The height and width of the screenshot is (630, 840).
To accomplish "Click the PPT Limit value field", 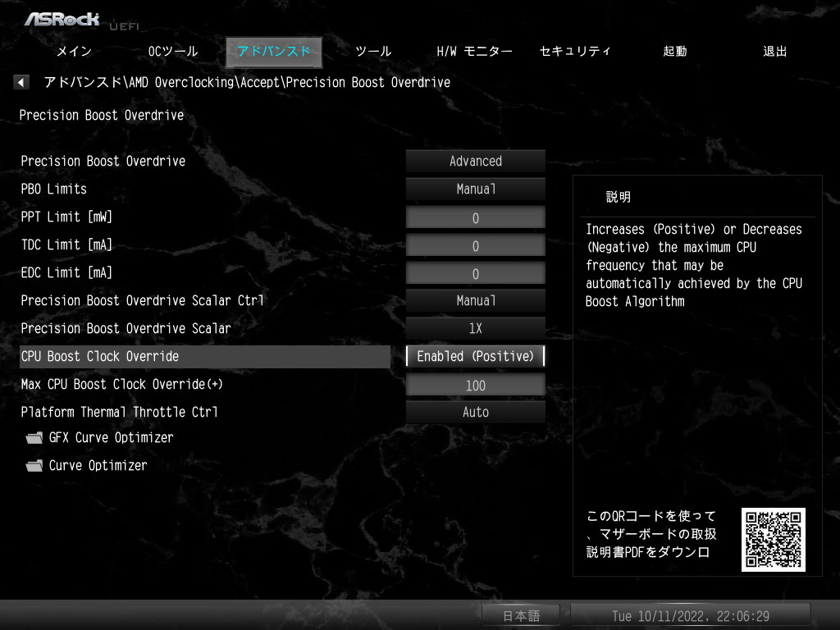I will click(x=475, y=217).
